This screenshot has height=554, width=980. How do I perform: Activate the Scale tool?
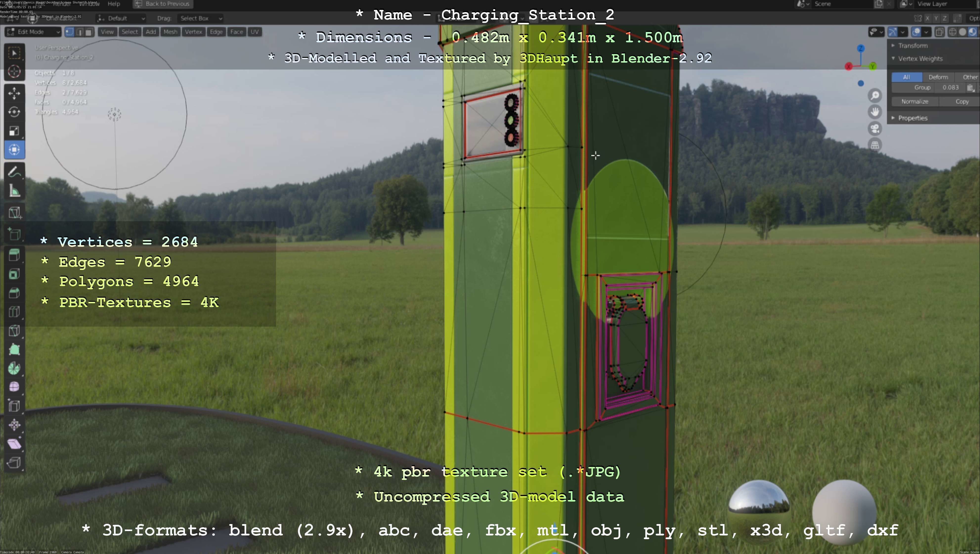[14, 131]
